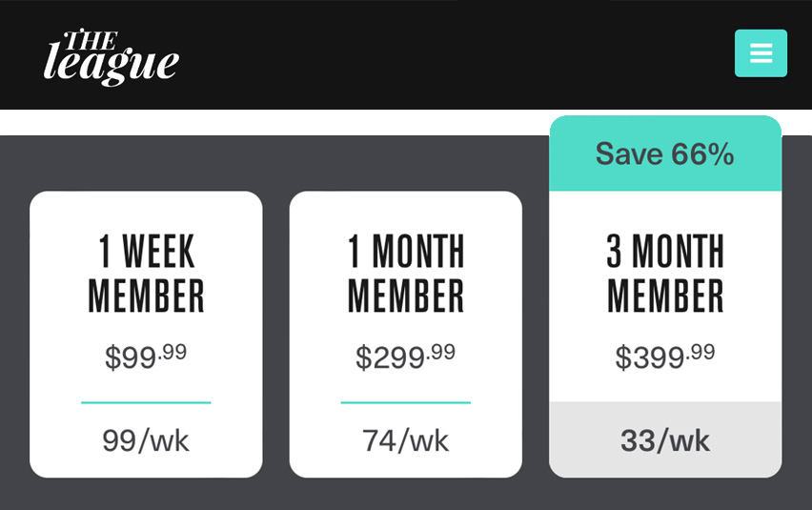This screenshot has width=812, height=510.
Task: Click the $99.99 price
Action: [x=146, y=357]
